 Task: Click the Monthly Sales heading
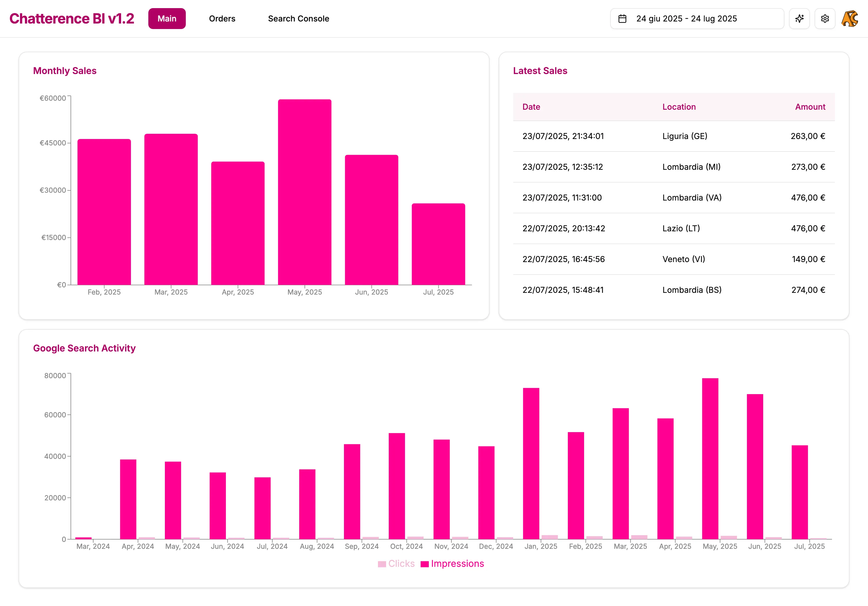65,71
